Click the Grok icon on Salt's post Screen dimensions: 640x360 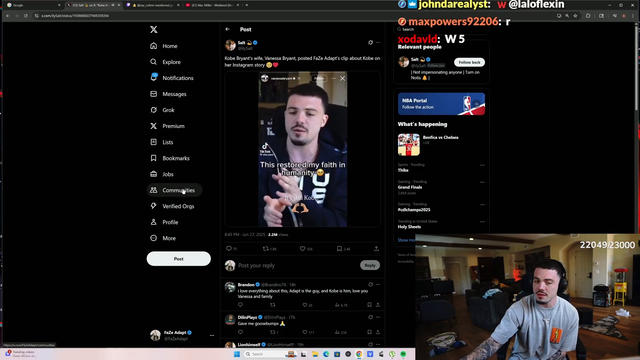tap(370, 42)
